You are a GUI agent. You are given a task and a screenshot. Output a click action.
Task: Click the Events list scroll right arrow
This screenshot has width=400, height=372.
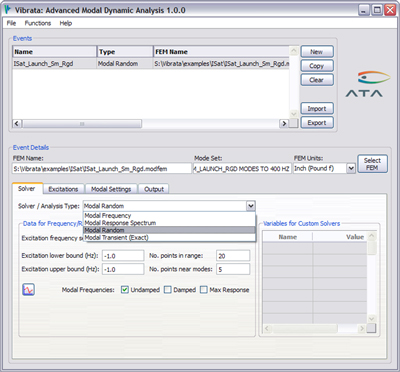point(284,124)
